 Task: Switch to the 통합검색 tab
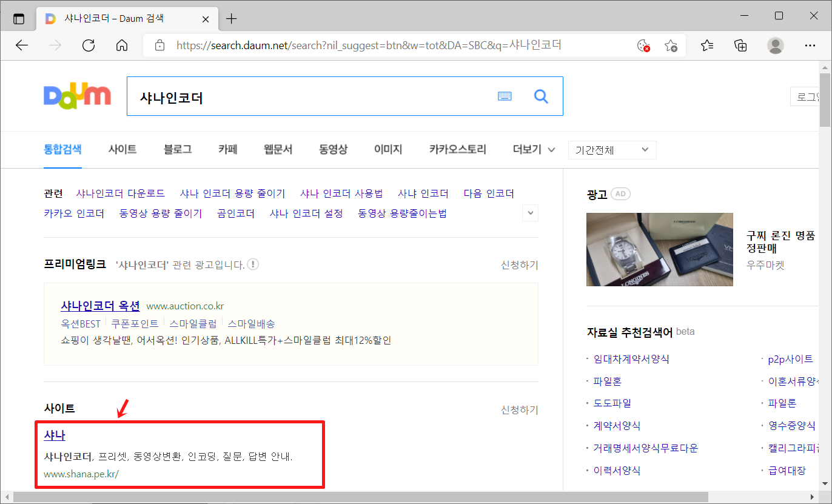click(62, 149)
